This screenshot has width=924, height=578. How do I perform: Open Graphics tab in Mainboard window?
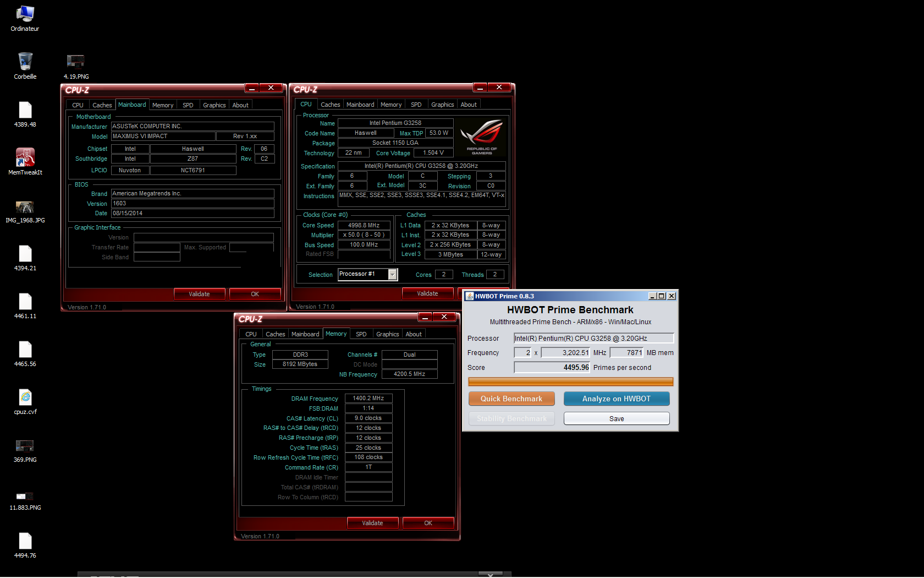pyautogui.click(x=215, y=105)
